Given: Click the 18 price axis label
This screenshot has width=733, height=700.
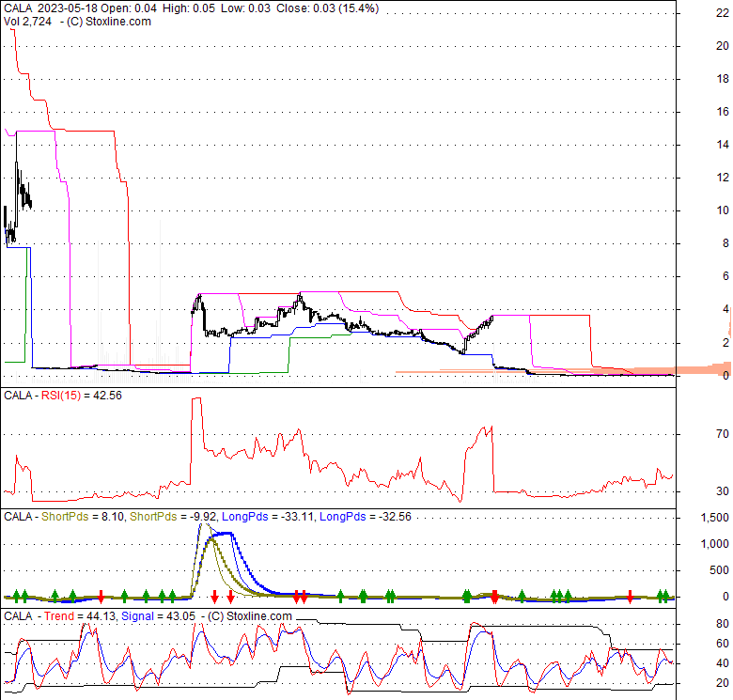Looking at the screenshot, I should point(723,79).
